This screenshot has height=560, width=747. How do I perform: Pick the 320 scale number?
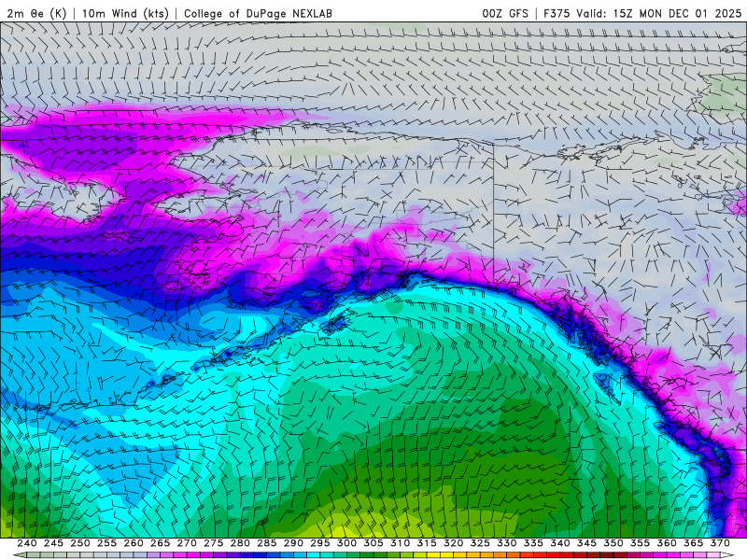[x=454, y=543]
